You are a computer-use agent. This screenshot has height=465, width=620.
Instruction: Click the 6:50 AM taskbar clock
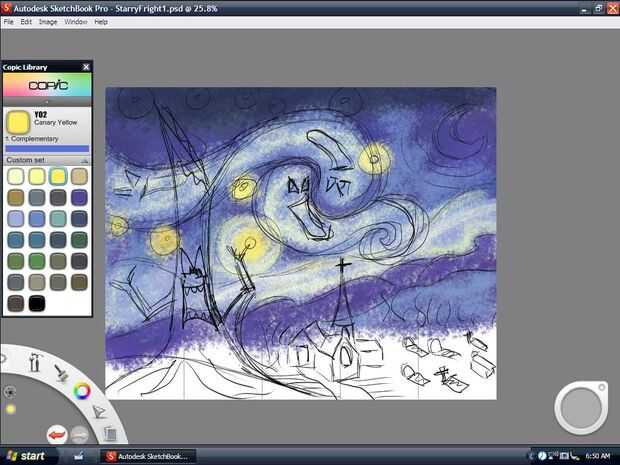[597, 456]
